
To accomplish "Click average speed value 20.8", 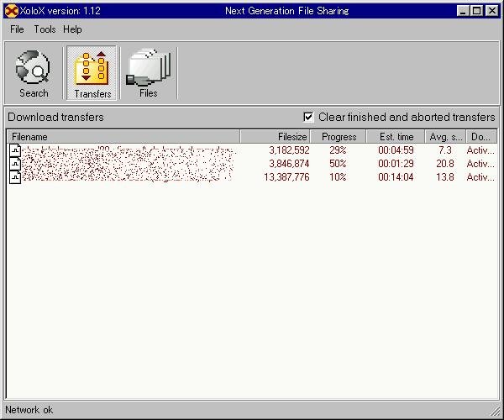I will click(x=445, y=164).
